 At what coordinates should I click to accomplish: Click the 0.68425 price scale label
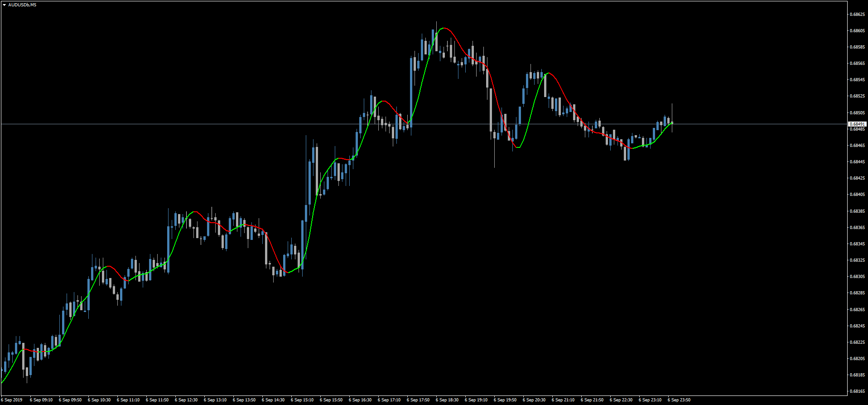[x=857, y=178]
